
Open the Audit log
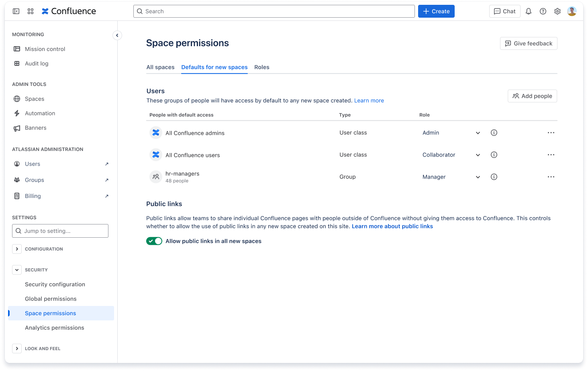[x=37, y=63]
